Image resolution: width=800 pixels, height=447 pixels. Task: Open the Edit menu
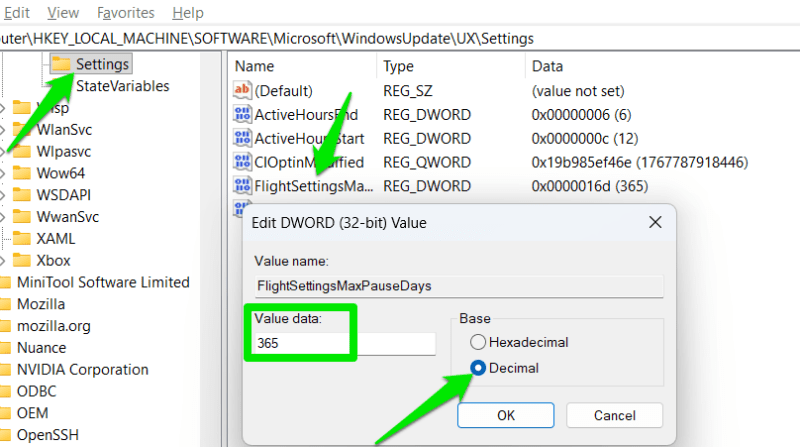pos(16,12)
